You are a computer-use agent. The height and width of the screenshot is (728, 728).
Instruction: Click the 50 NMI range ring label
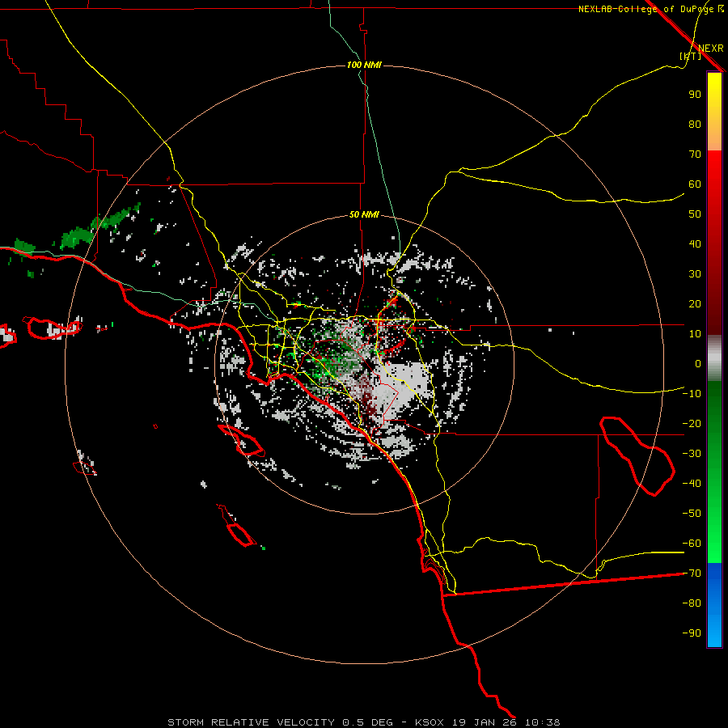[364, 214]
